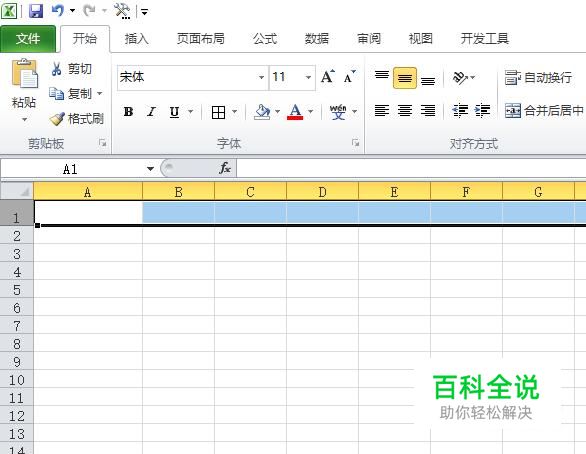Click the Undo arrow icon
Image resolution: width=586 pixels, height=454 pixels.
click(58, 10)
